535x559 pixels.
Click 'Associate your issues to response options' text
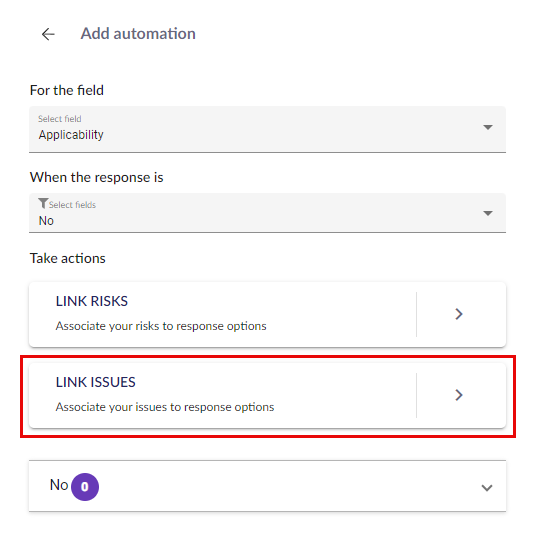click(165, 407)
